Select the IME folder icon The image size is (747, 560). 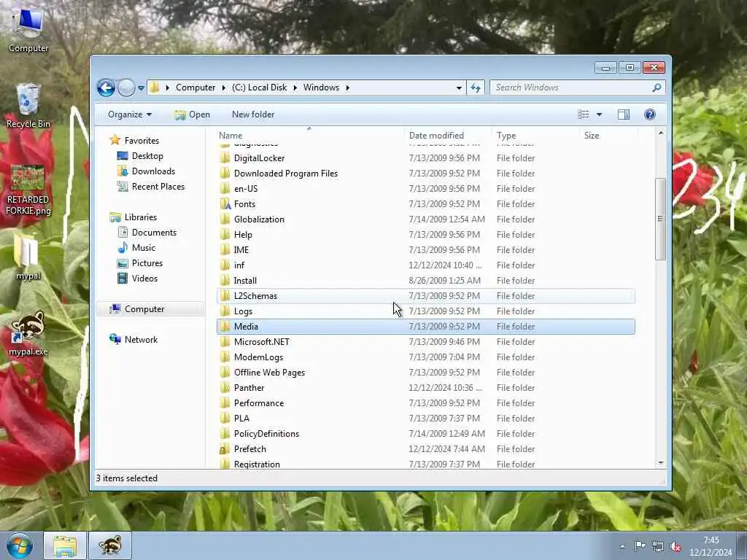click(225, 250)
